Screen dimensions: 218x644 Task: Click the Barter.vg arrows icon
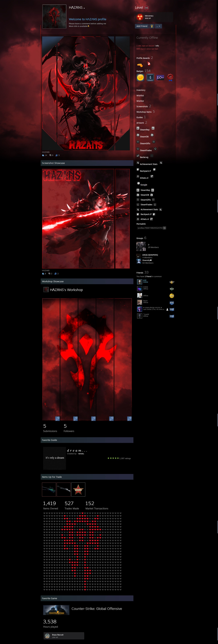coord(138,156)
